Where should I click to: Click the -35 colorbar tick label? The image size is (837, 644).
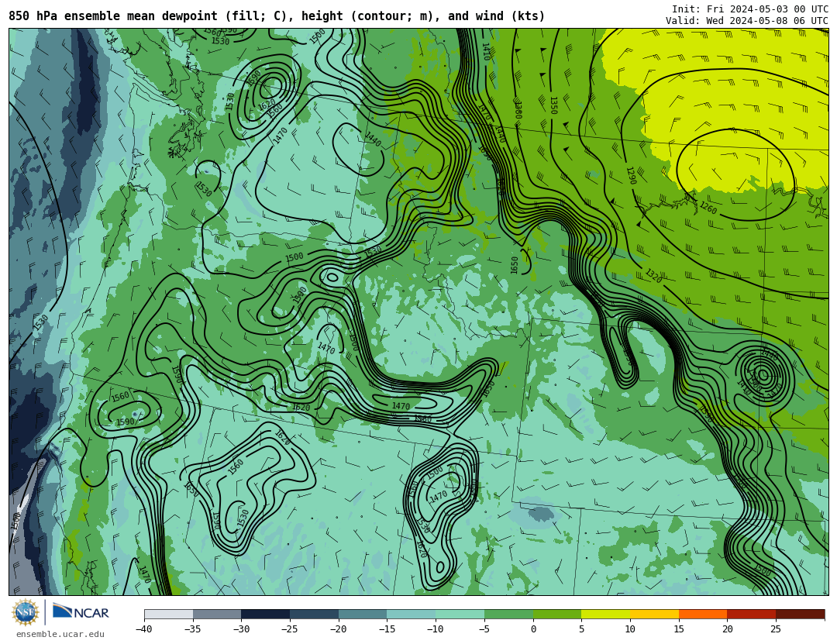tap(192, 629)
